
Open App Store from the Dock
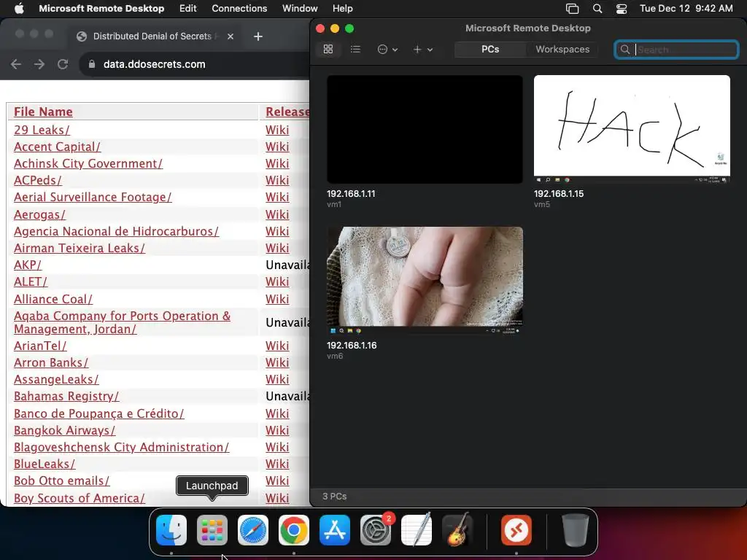click(x=335, y=530)
